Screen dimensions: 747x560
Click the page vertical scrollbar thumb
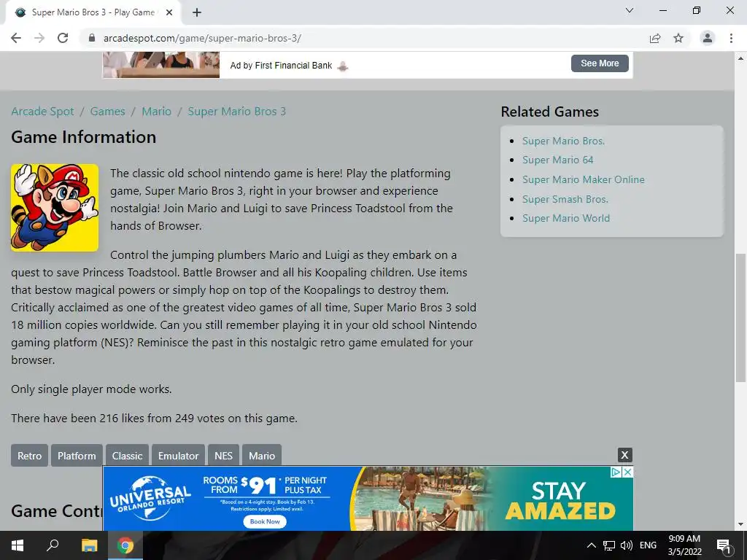(740, 318)
